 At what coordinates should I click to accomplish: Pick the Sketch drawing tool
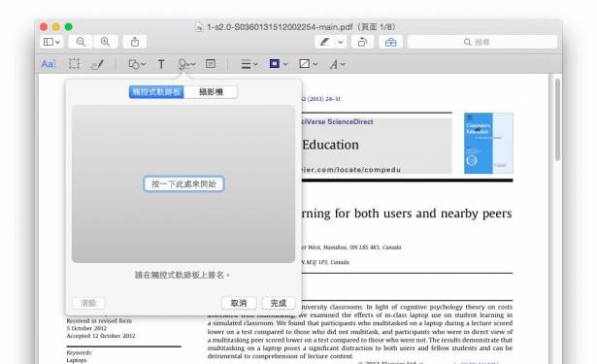[x=97, y=64]
